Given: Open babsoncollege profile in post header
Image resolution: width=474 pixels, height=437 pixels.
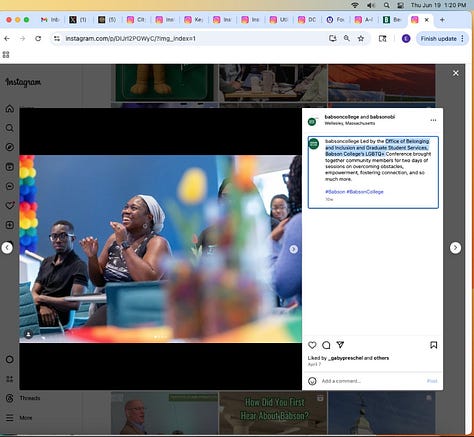Looking at the screenshot, I should pyautogui.click(x=342, y=117).
